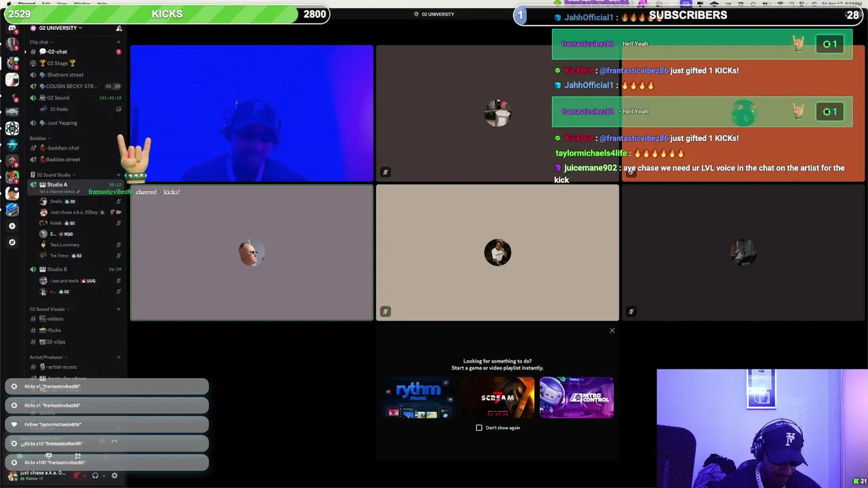Click 'Follow taylormichaels4life' alert banner
868x488 pixels.
[106, 424]
